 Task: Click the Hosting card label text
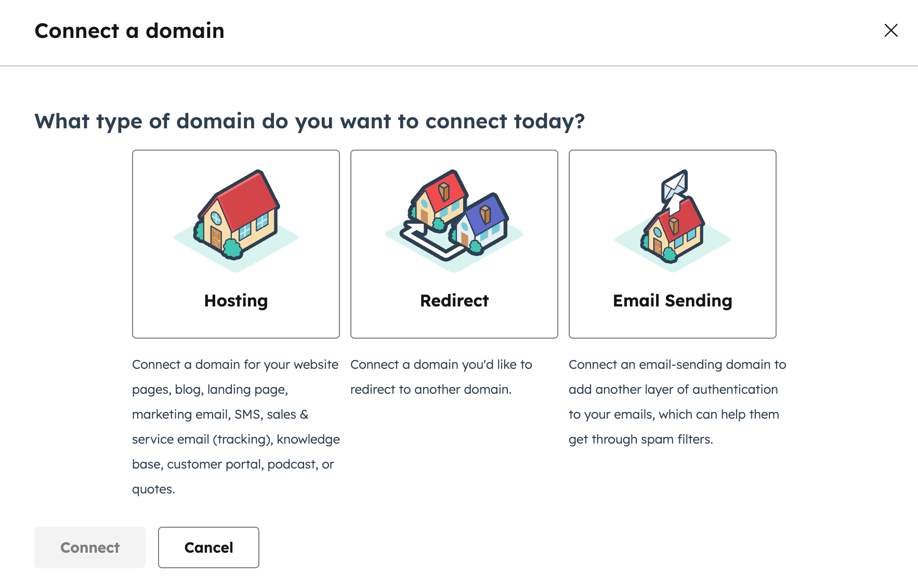click(x=235, y=300)
